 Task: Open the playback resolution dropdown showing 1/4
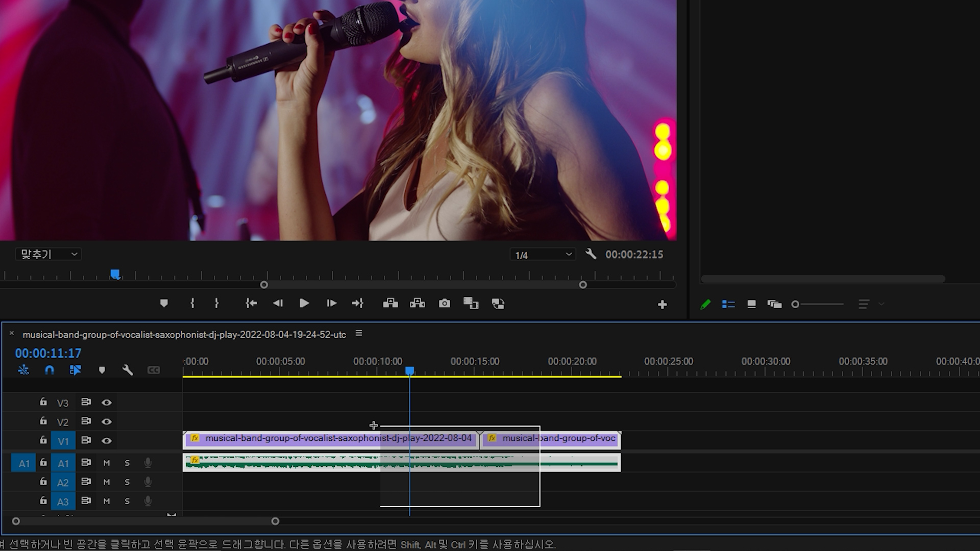543,255
